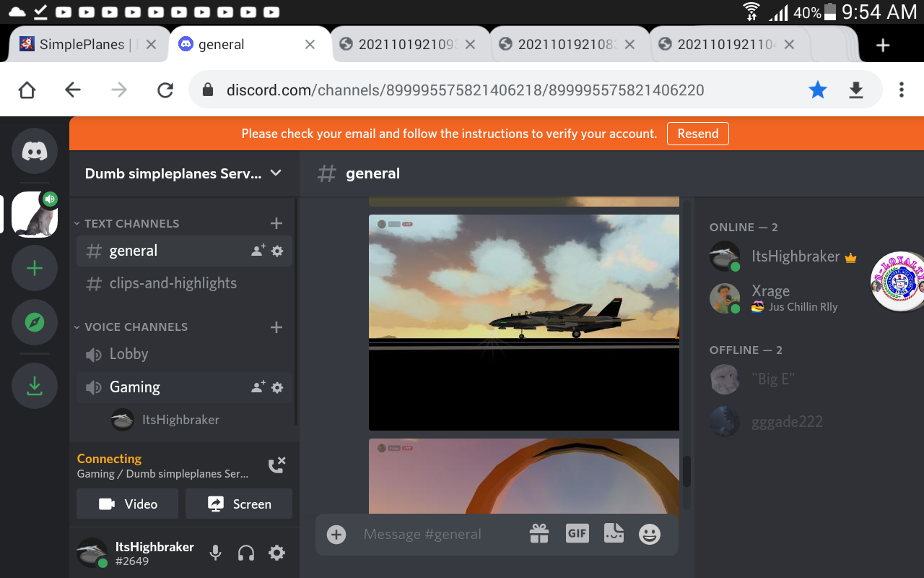Image resolution: width=924 pixels, height=578 pixels.
Task: Download apps green arrow icon
Action: tap(35, 387)
